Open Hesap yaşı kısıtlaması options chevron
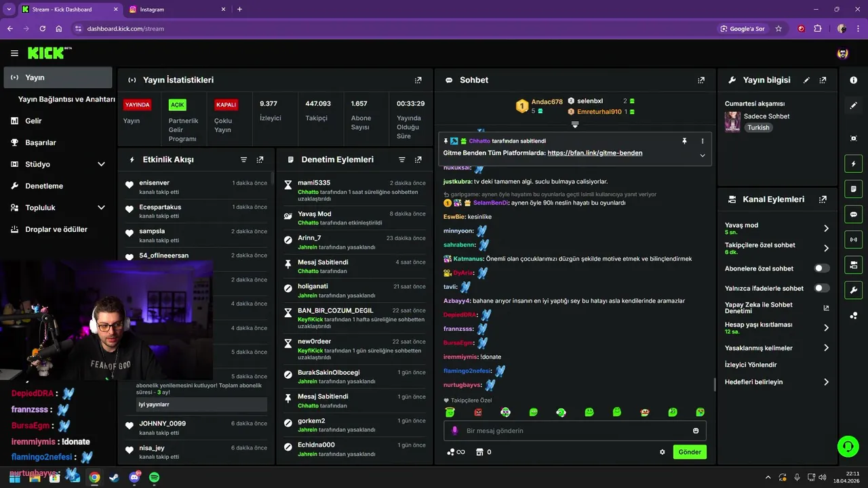 826,328
